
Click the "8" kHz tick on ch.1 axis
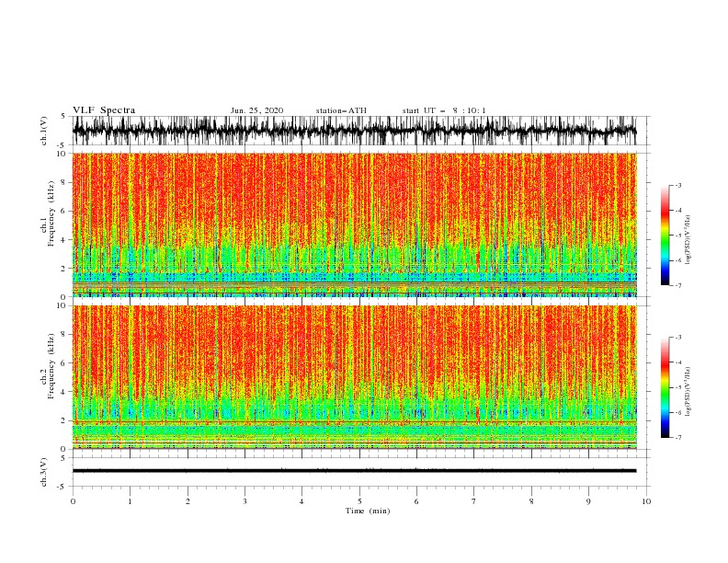64,182
